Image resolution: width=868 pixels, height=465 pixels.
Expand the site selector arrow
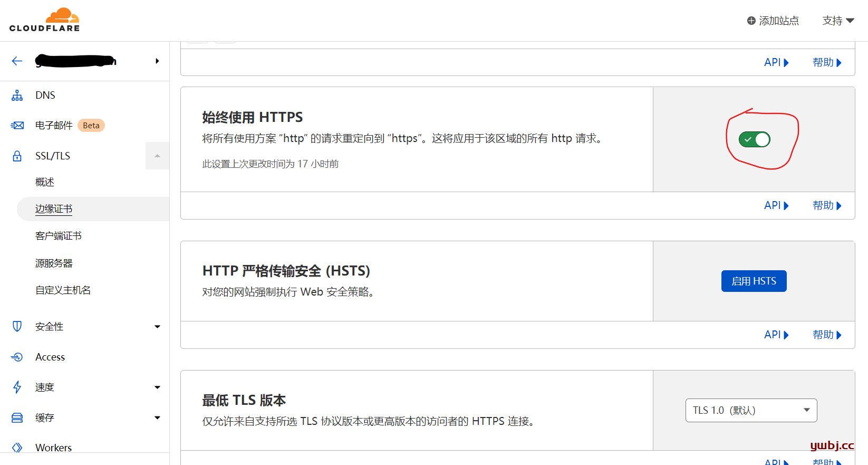(157, 61)
